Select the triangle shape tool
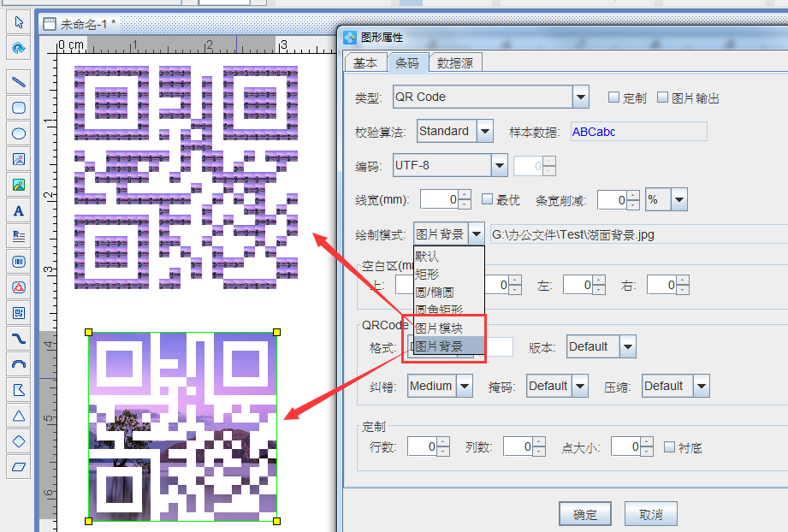The height and width of the screenshot is (532, 788). 18,415
